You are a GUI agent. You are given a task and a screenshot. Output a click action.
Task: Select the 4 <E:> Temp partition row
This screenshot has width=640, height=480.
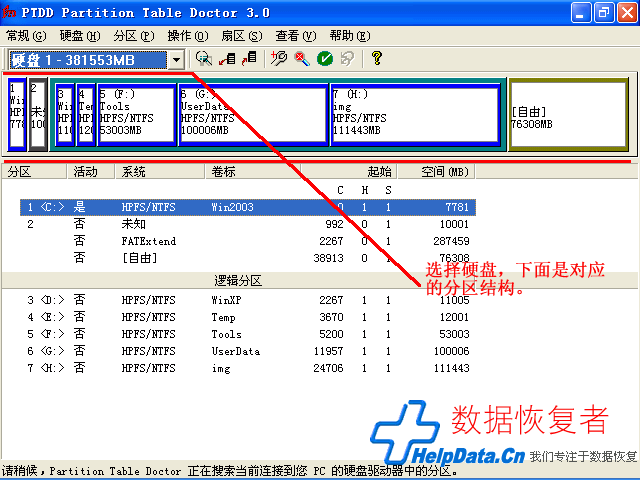[x=248, y=317]
